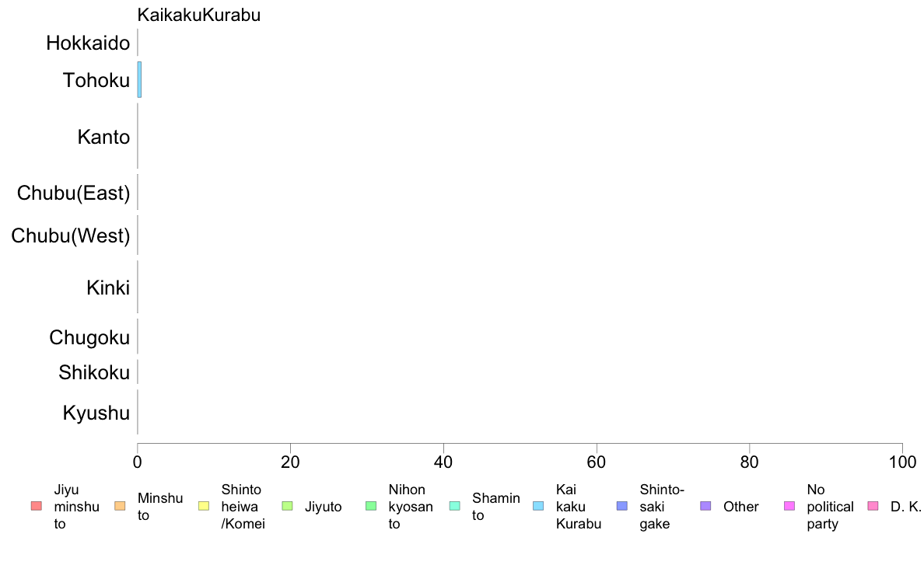This screenshot has height=572, width=924.
Task: Click the Chubu(East) axis label
Action: click(74, 194)
